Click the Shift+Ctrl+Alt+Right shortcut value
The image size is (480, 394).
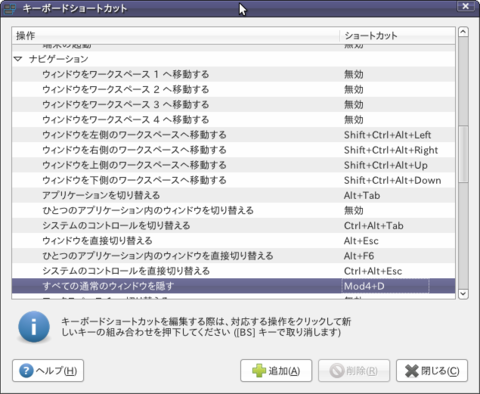click(391, 150)
